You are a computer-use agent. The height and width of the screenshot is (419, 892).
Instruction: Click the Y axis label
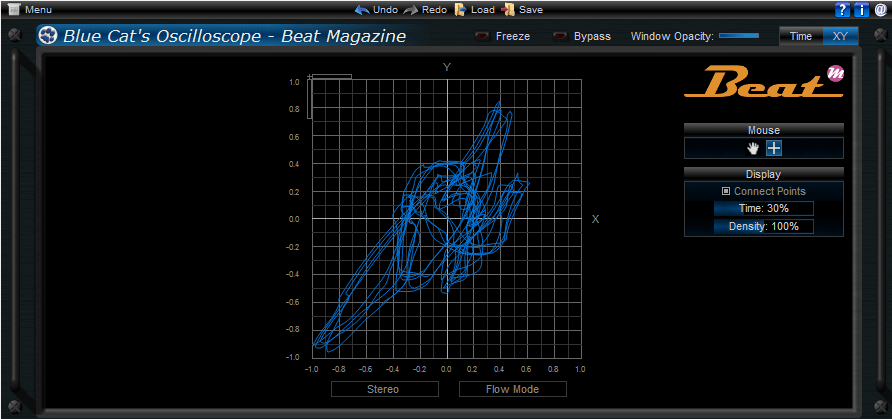tap(447, 67)
